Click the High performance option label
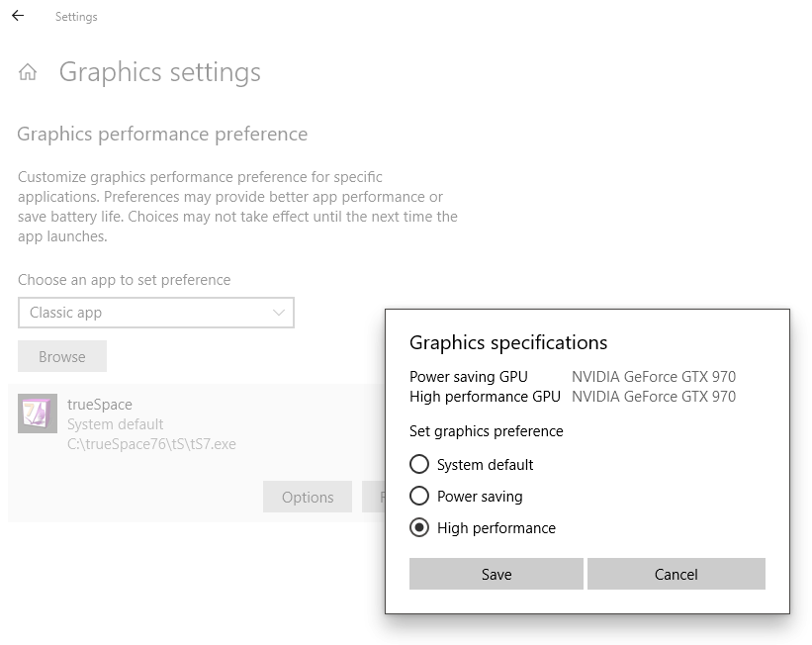Image resolution: width=812 pixels, height=645 pixels. pyautogui.click(x=496, y=528)
